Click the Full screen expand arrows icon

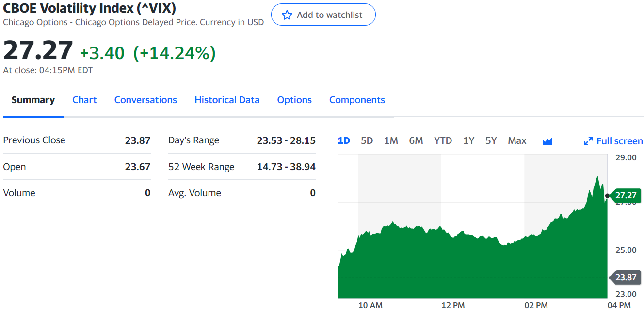pos(588,141)
